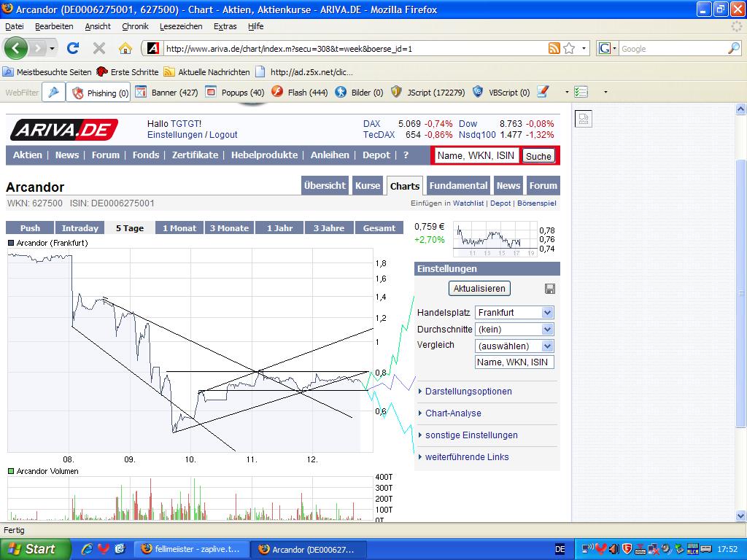Reload the page with the refresh icon
This screenshot has width=747, height=560.
pyautogui.click(x=73, y=48)
